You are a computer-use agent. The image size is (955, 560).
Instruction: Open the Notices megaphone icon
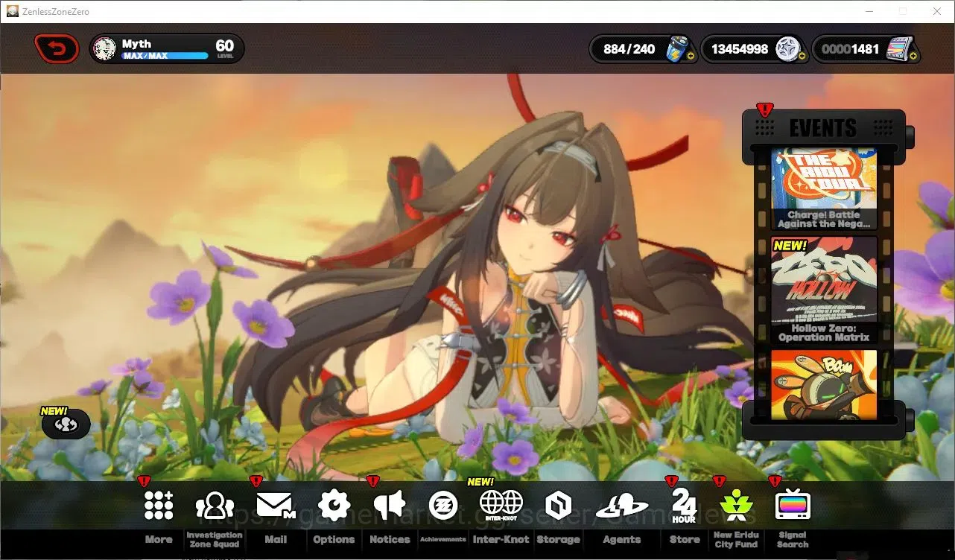tap(390, 506)
